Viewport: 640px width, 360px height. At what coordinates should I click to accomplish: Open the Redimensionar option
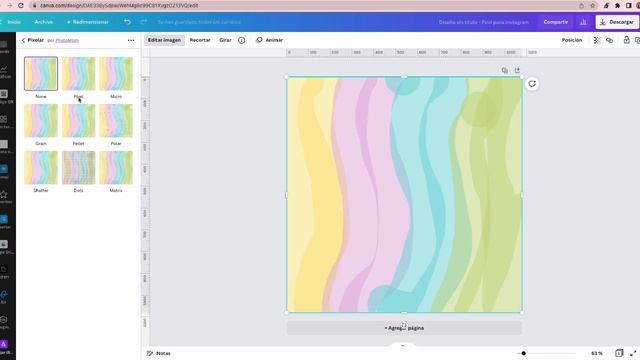pyautogui.click(x=88, y=22)
